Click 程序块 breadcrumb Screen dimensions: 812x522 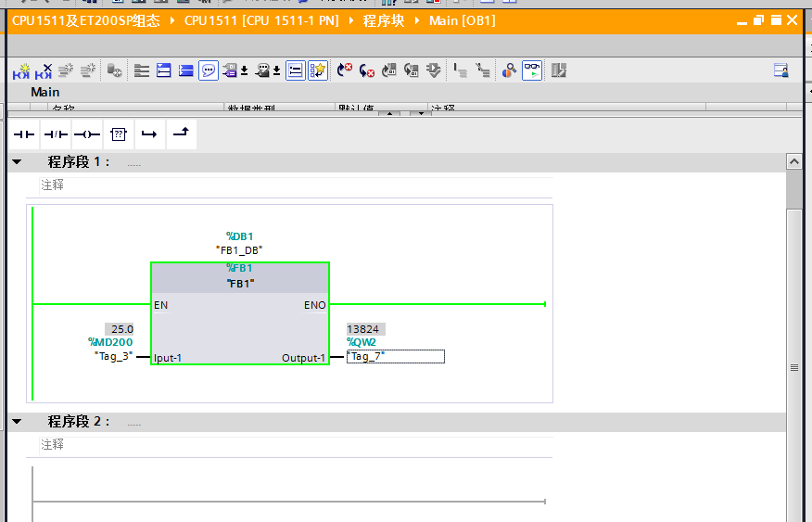[x=384, y=20]
